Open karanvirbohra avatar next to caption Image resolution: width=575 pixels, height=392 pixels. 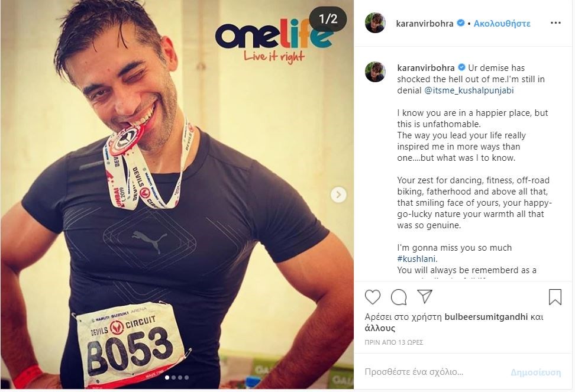tap(375, 72)
